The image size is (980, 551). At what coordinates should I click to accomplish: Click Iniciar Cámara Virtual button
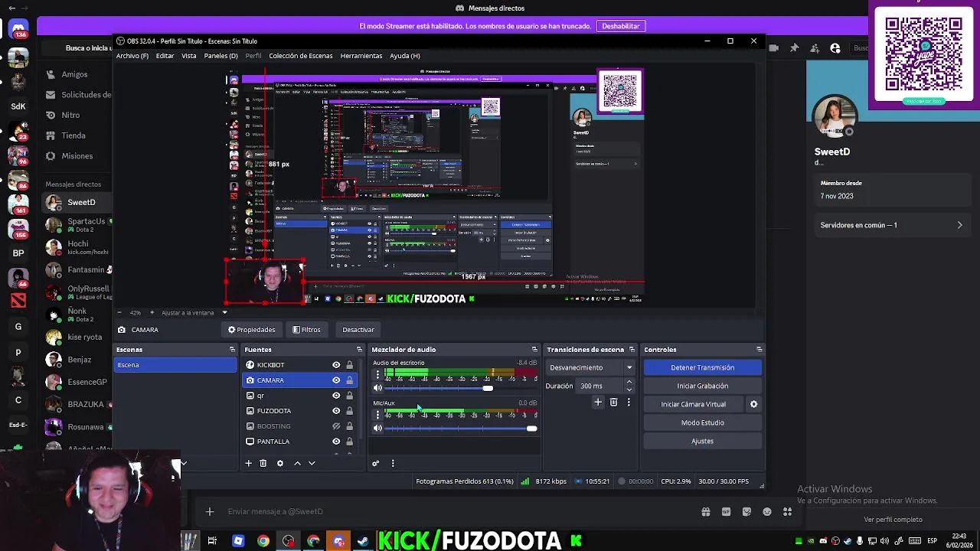(694, 404)
